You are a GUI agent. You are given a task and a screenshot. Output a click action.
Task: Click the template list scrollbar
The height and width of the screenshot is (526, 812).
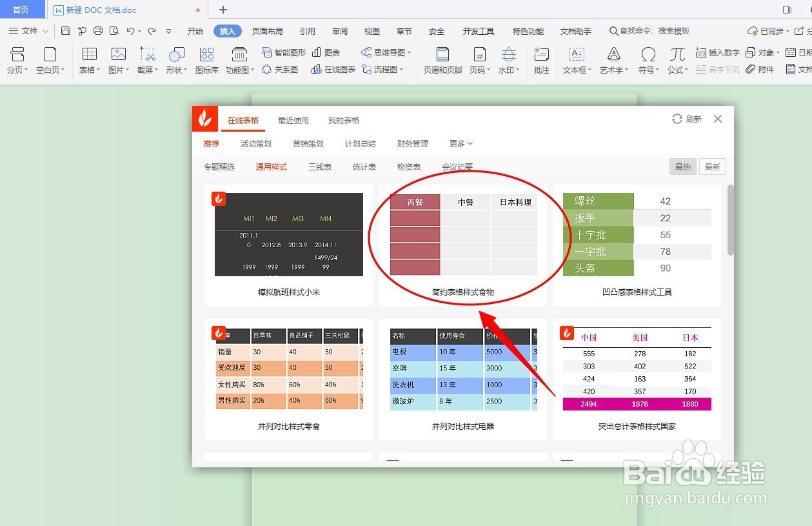coord(730,219)
